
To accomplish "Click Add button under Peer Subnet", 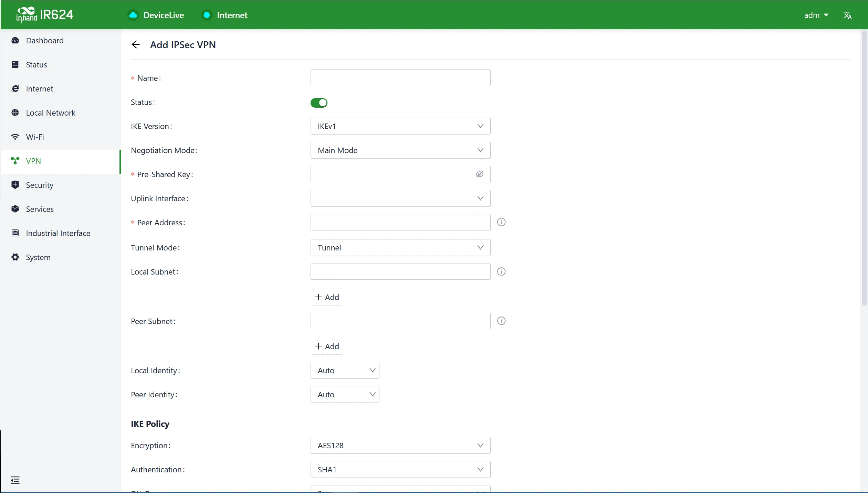I will click(327, 346).
